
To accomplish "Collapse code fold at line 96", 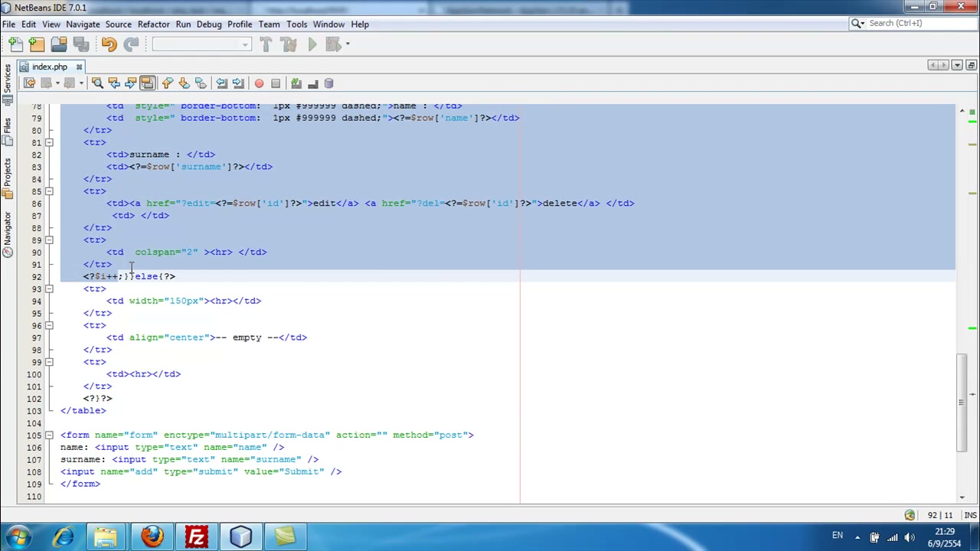I will coord(49,325).
